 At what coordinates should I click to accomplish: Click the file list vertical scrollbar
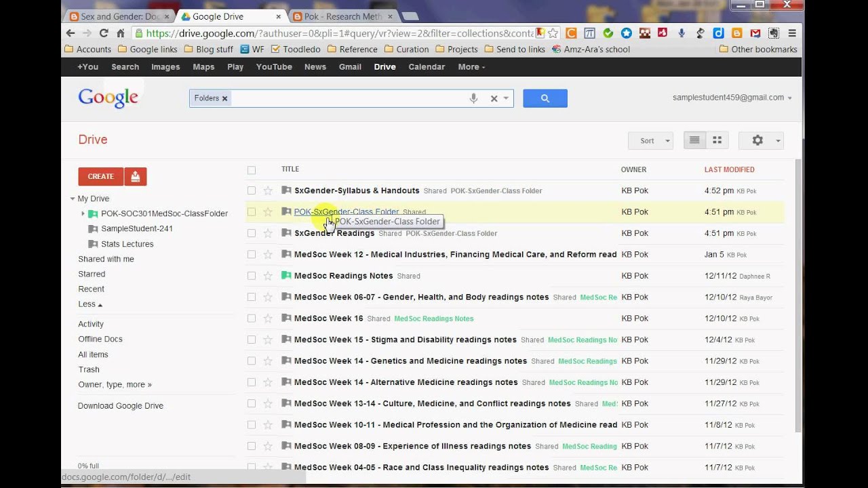click(797, 296)
